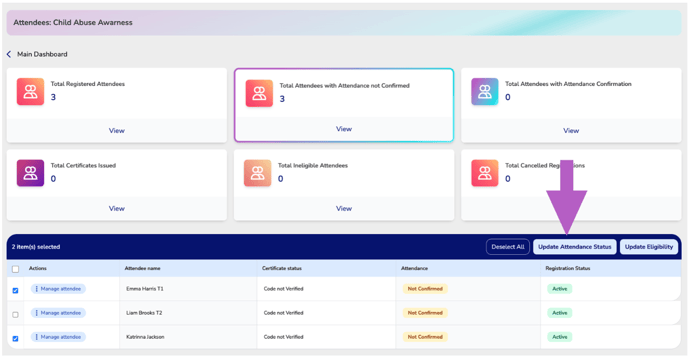
Task: Click the Registration Status column header
Action: click(568, 268)
